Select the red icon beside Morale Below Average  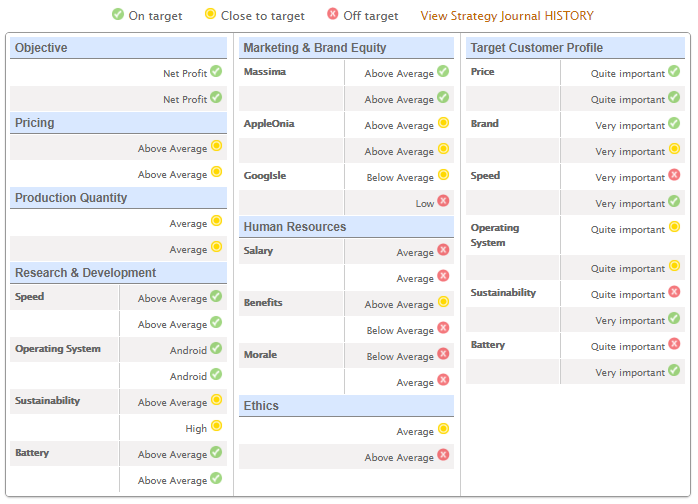(x=443, y=355)
